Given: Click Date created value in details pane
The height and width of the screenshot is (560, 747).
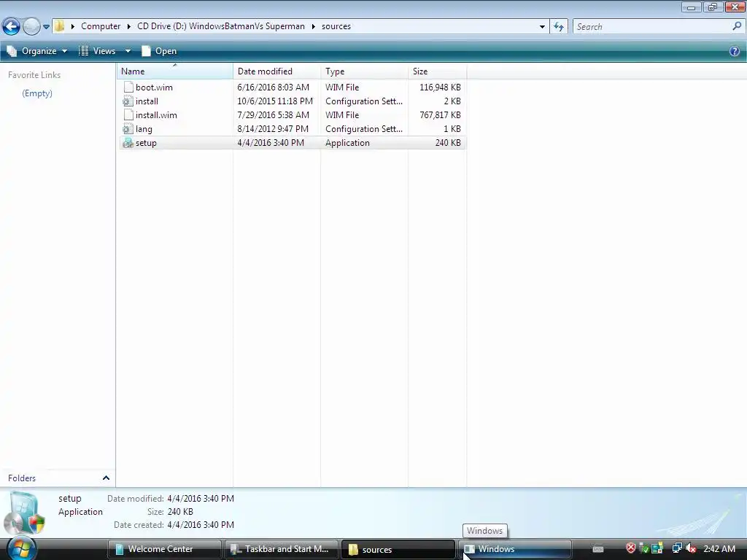Looking at the screenshot, I should tap(201, 524).
